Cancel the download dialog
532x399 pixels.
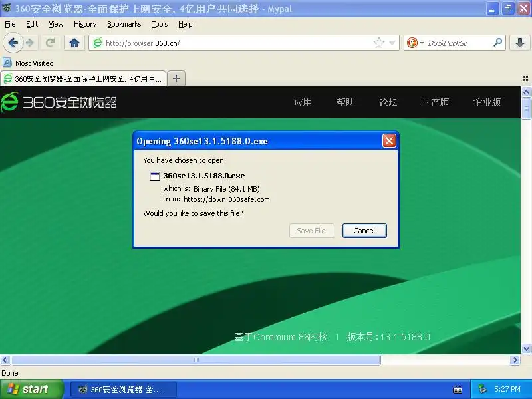pyautogui.click(x=364, y=231)
